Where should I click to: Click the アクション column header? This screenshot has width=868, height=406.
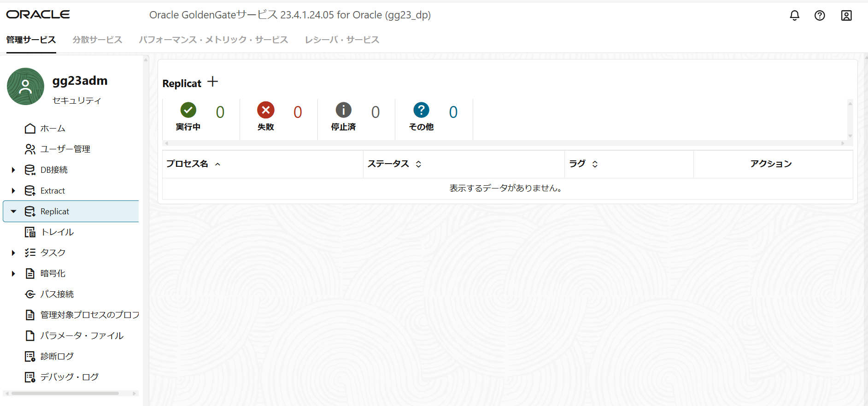[x=771, y=164]
